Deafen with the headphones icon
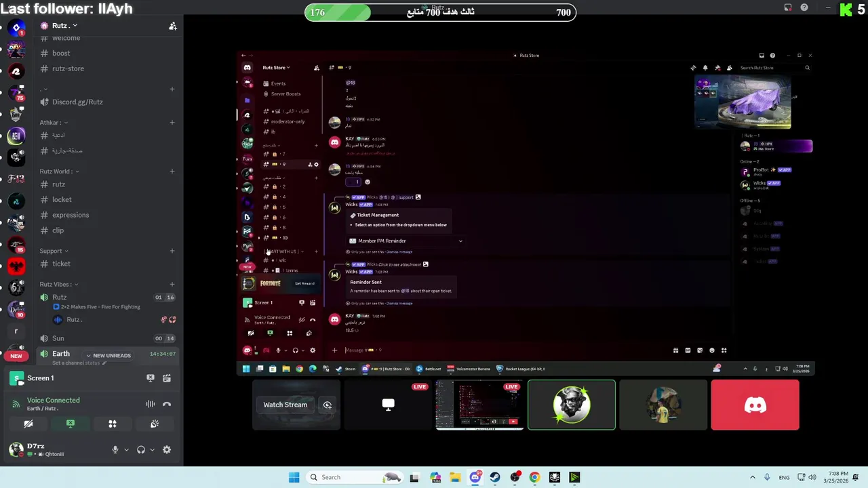This screenshot has width=868, height=488. coord(141,449)
